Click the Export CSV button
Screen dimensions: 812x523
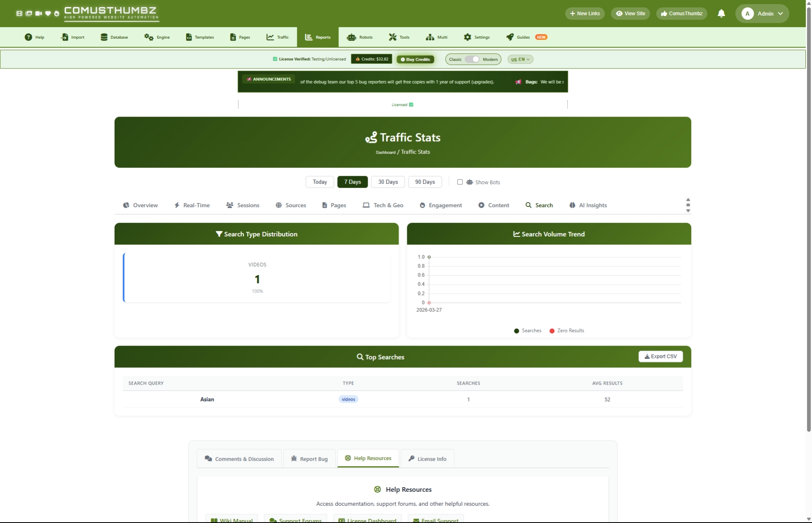[x=660, y=357]
